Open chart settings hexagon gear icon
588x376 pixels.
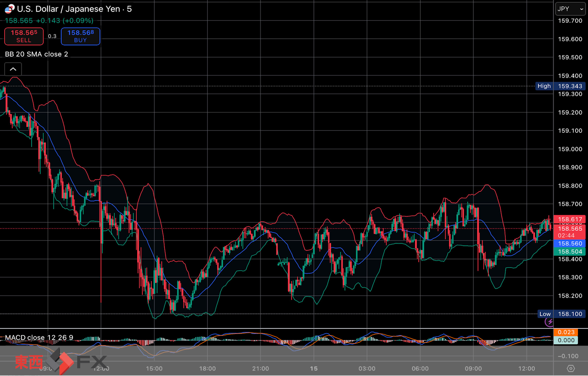point(571,368)
